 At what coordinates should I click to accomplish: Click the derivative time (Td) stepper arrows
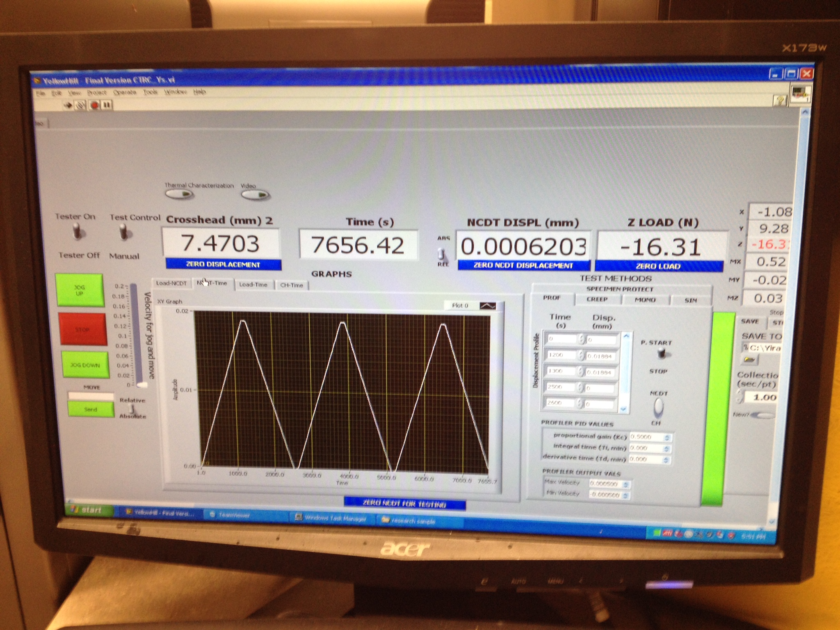[667, 460]
